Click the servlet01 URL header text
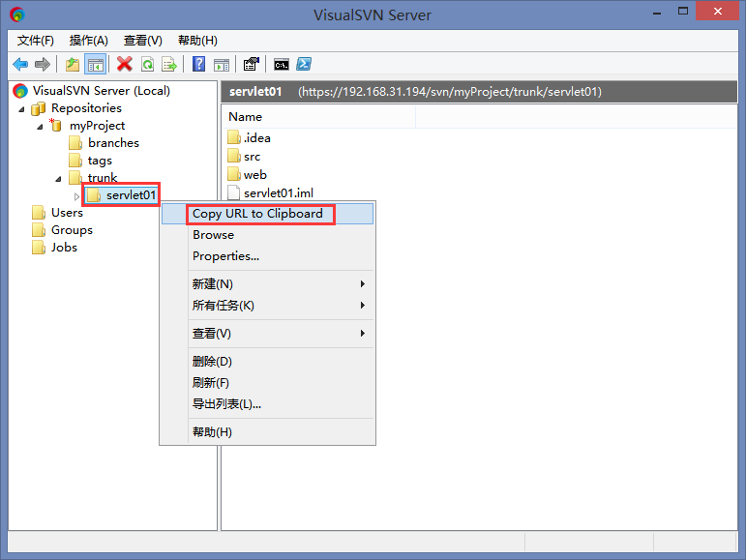Viewport: 746px width, 560px height. point(450,92)
